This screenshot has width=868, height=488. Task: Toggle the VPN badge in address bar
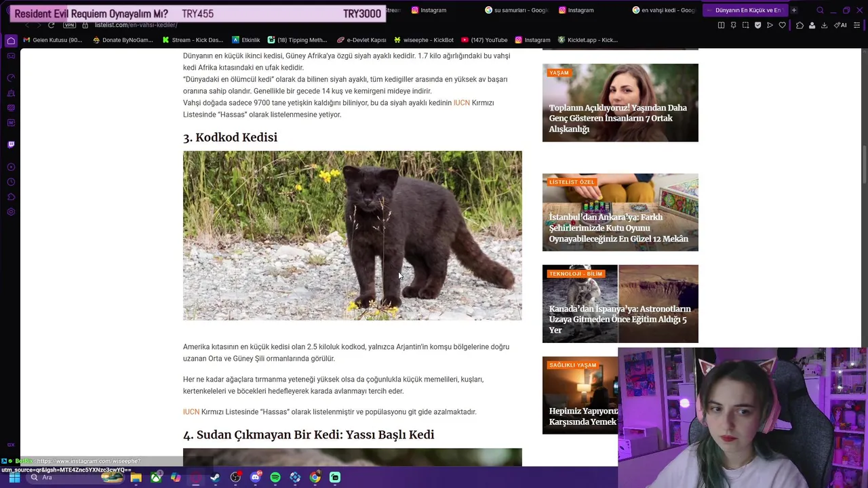tap(69, 25)
